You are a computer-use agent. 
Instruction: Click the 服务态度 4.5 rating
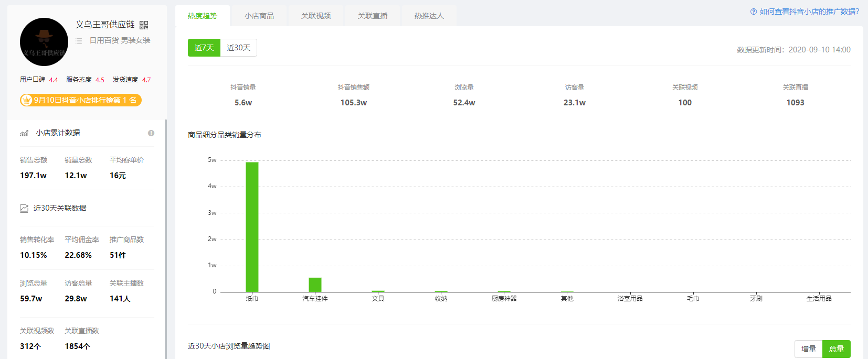(x=85, y=80)
